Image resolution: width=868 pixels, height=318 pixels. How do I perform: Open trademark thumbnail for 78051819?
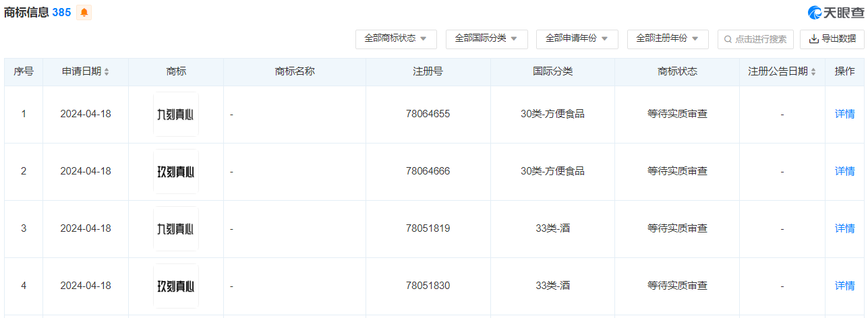click(x=175, y=228)
